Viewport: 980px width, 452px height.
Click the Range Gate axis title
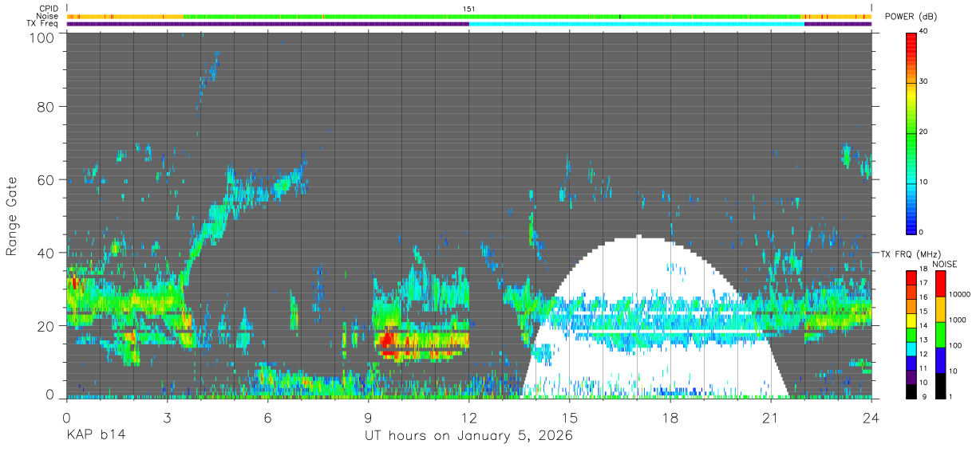[12, 216]
